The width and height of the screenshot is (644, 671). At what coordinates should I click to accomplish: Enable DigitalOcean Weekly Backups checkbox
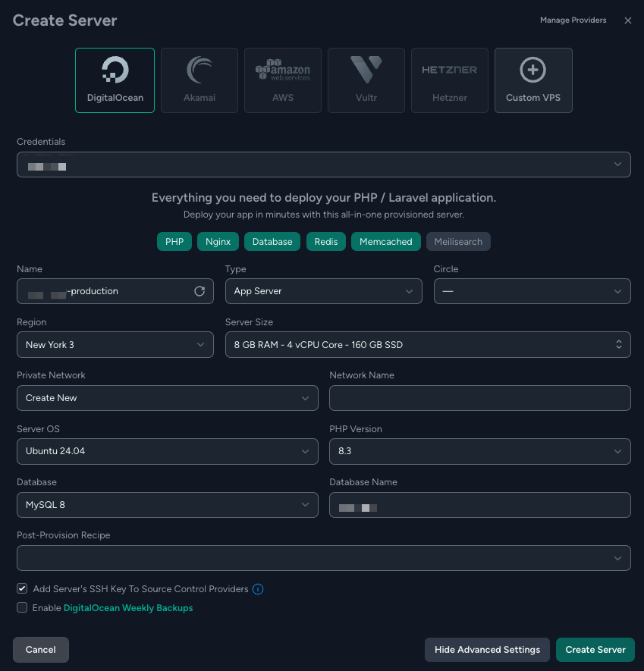tap(22, 607)
